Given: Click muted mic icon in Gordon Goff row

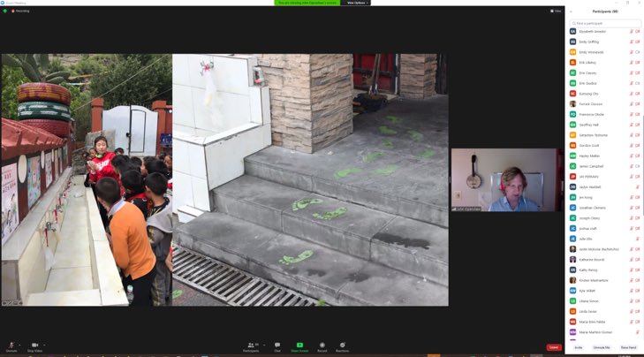Looking at the screenshot, I should (x=632, y=146).
